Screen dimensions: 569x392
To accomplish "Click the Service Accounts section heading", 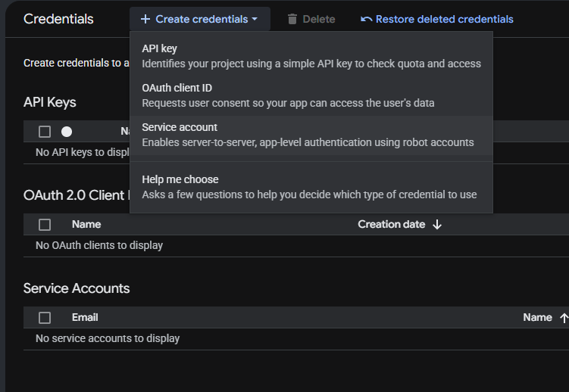I will [77, 288].
